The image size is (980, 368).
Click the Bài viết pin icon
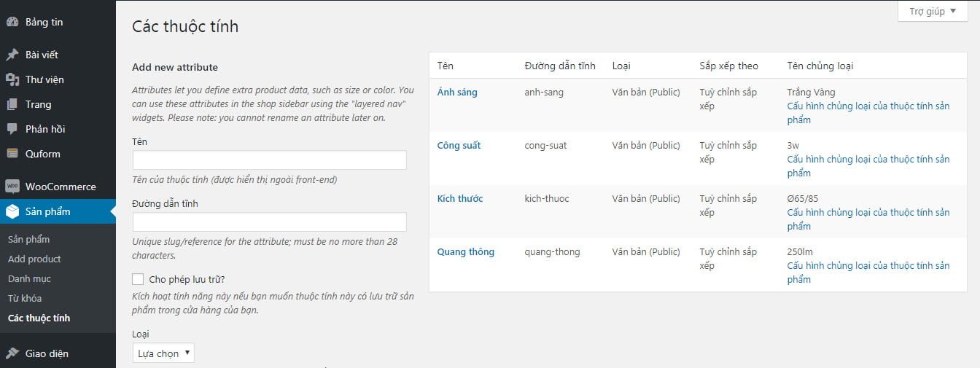[12, 55]
